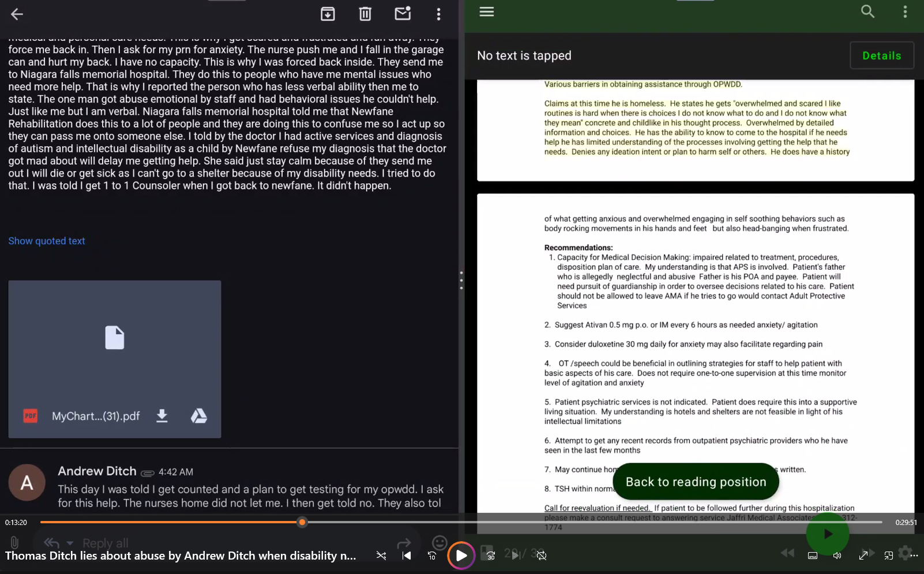The width and height of the screenshot is (924, 574).
Task: Click the split-screen divider handle
Action: 461,280
